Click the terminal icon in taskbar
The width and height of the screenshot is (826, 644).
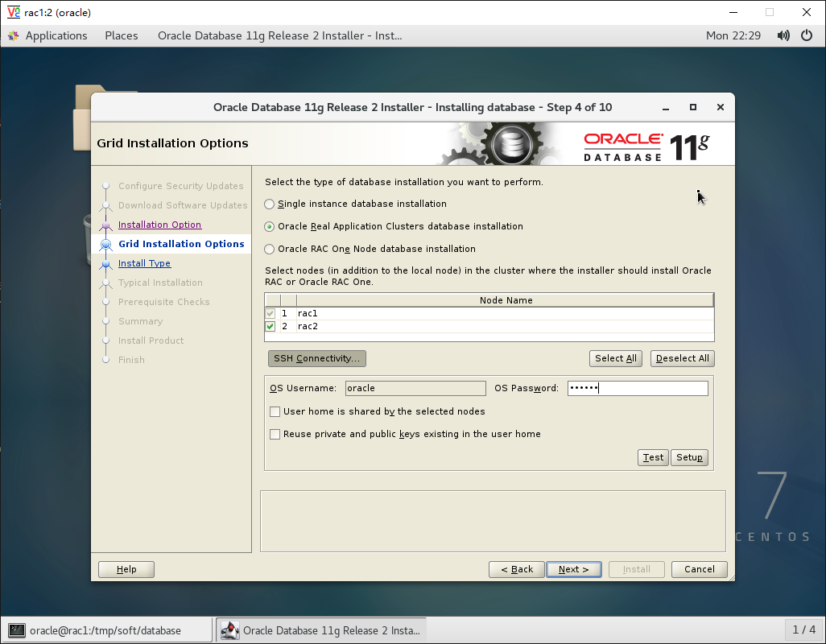tap(17, 630)
